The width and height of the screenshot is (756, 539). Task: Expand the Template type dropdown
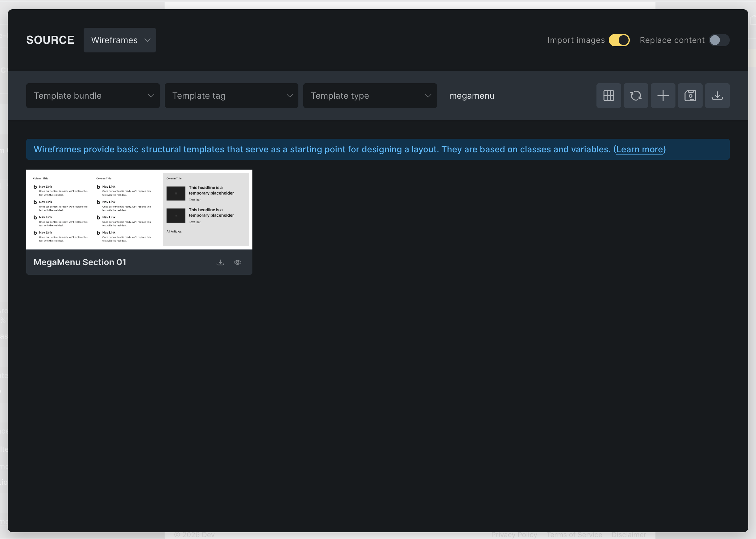[370, 96]
